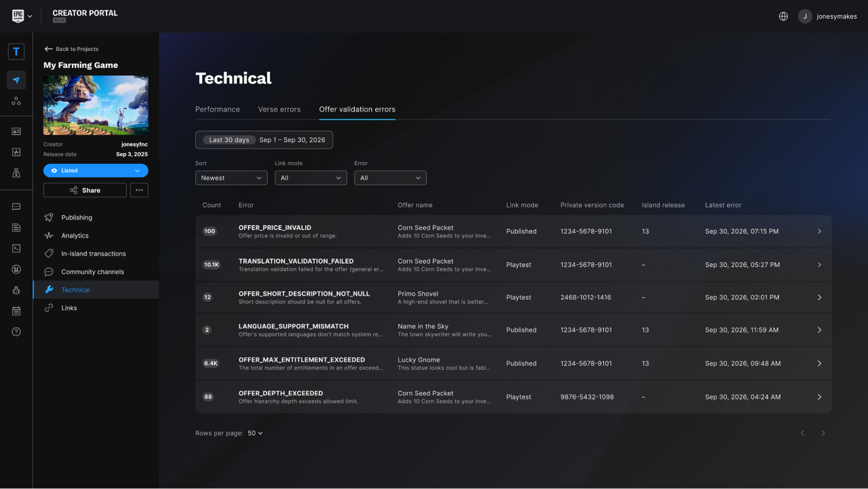868x489 pixels.
Task: Open the help question mark icon
Action: click(16, 332)
